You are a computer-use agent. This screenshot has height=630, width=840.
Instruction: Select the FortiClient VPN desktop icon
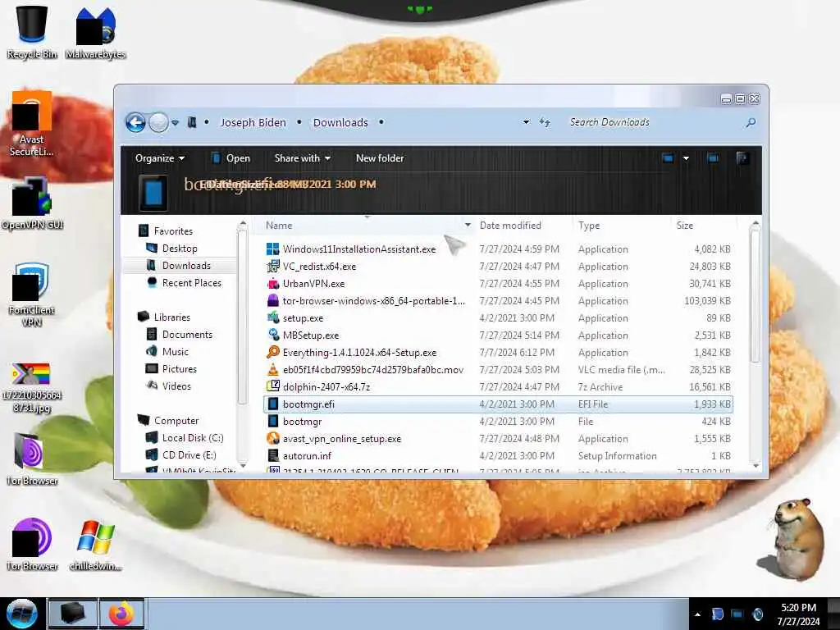point(32,294)
